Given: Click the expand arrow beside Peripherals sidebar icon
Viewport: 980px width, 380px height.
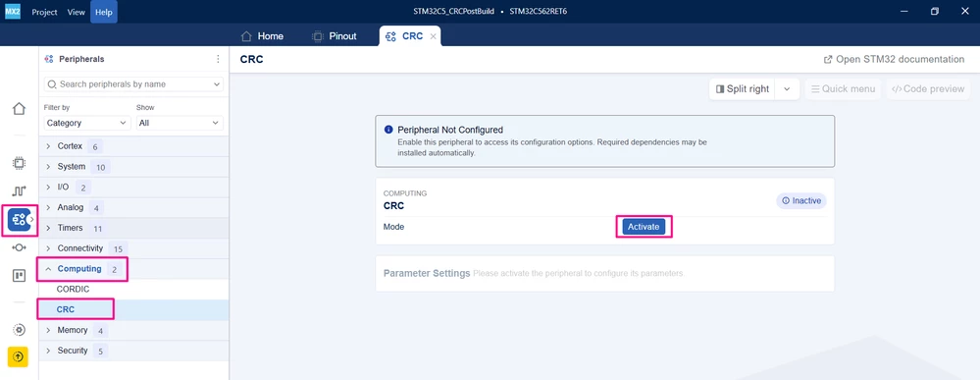Looking at the screenshot, I should (x=31, y=220).
